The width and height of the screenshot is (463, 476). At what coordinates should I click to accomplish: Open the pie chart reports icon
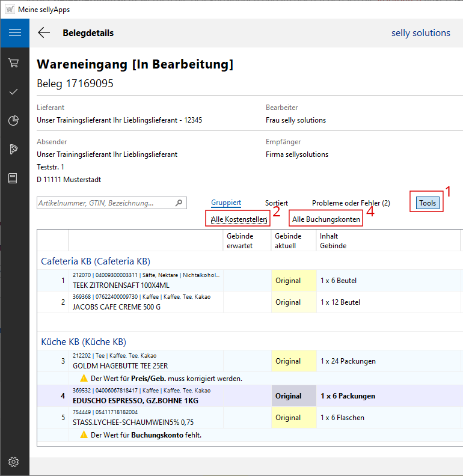click(14, 120)
